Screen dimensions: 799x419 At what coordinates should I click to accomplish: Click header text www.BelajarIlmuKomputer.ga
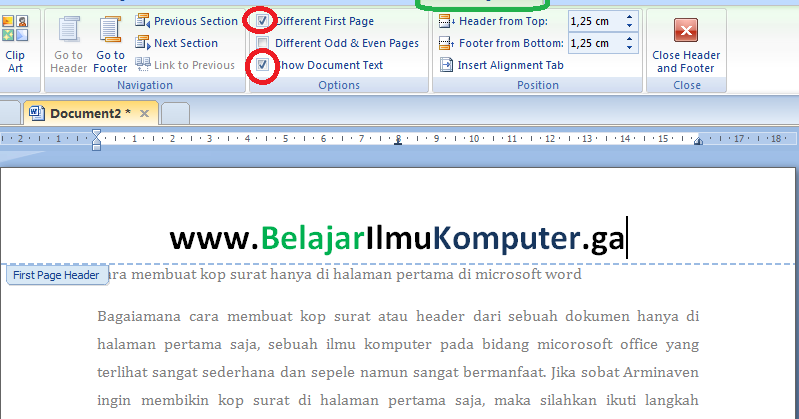(396, 238)
